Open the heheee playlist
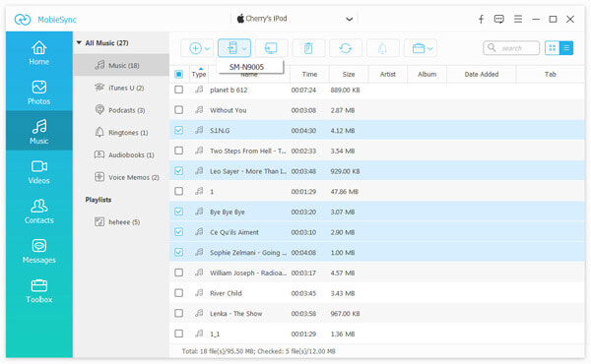The width and height of the screenshot is (591, 364). [x=120, y=221]
